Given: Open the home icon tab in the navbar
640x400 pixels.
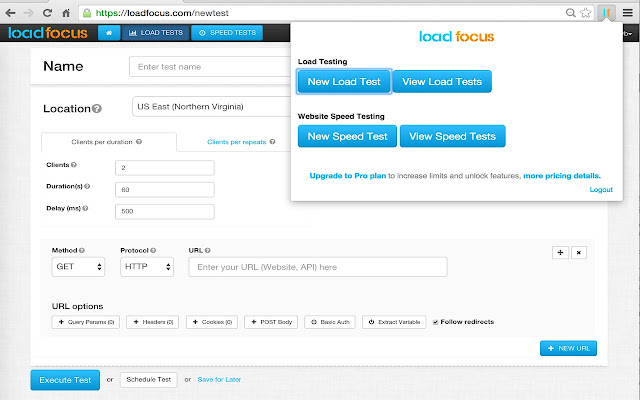Looking at the screenshot, I should 109,33.
